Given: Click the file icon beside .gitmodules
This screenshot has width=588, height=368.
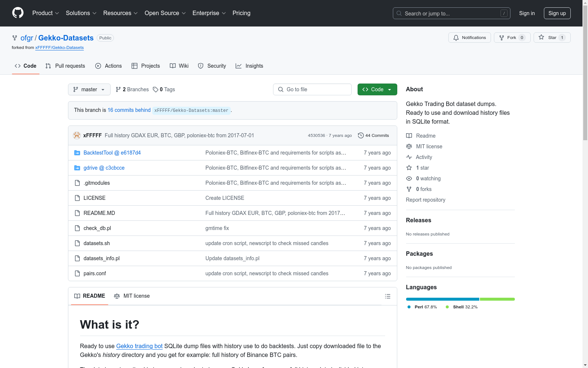Looking at the screenshot, I should [x=77, y=183].
